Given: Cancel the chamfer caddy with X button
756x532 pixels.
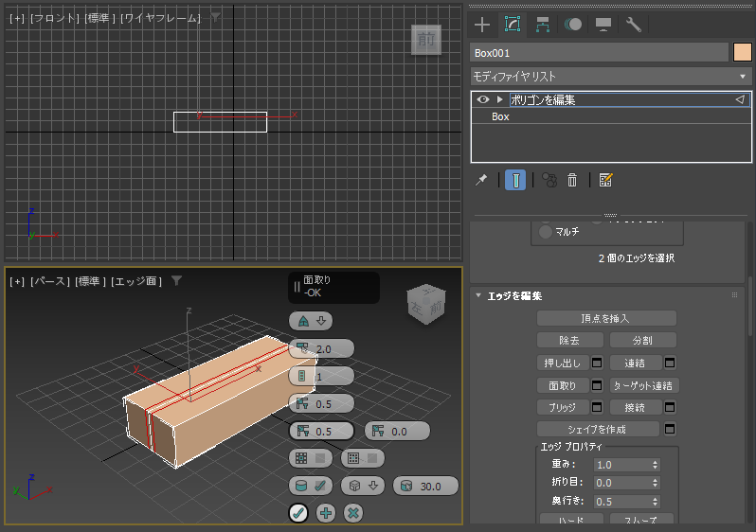Looking at the screenshot, I should 353,513.
